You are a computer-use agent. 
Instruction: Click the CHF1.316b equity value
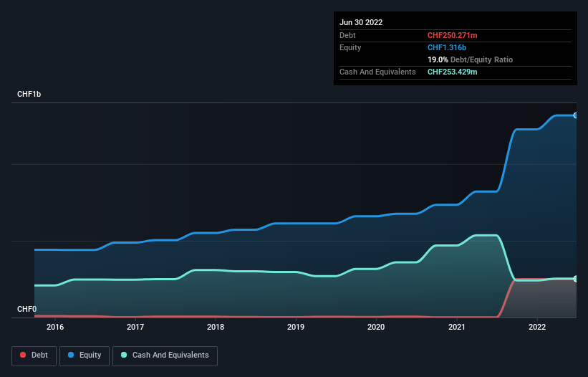[447, 47]
